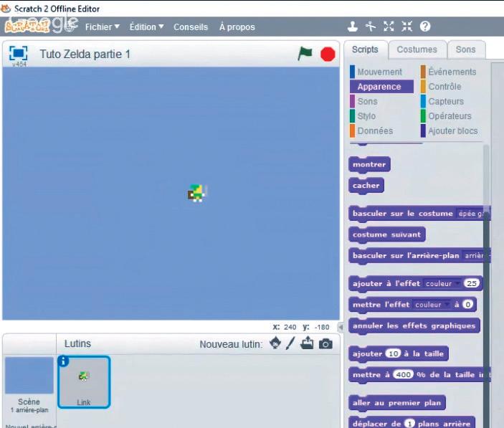
Task: Paint a new sprite with brush icon
Action: (290, 343)
